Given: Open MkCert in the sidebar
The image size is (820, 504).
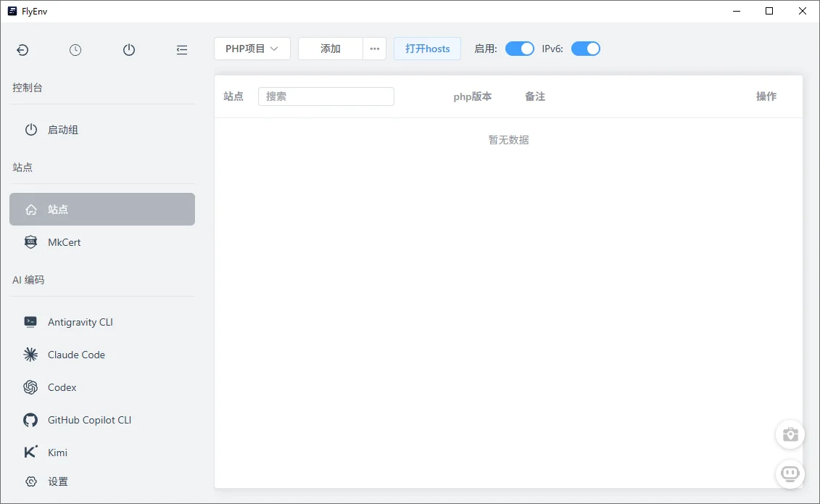Looking at the screenshot, I should coord(102,242).
